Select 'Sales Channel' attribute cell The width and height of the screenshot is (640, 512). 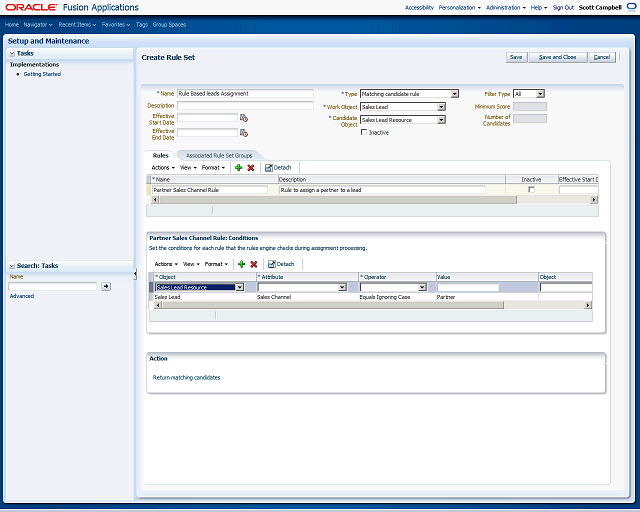274,297
